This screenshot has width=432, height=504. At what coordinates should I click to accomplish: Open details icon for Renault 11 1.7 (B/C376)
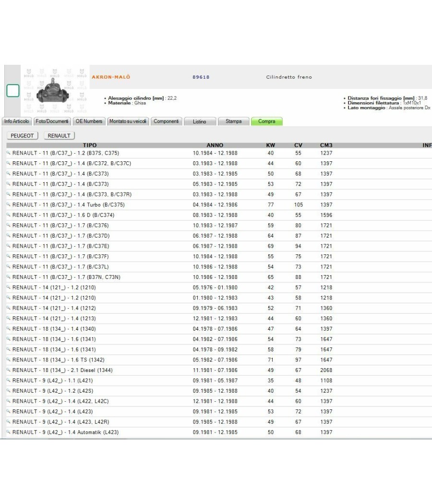8,225
